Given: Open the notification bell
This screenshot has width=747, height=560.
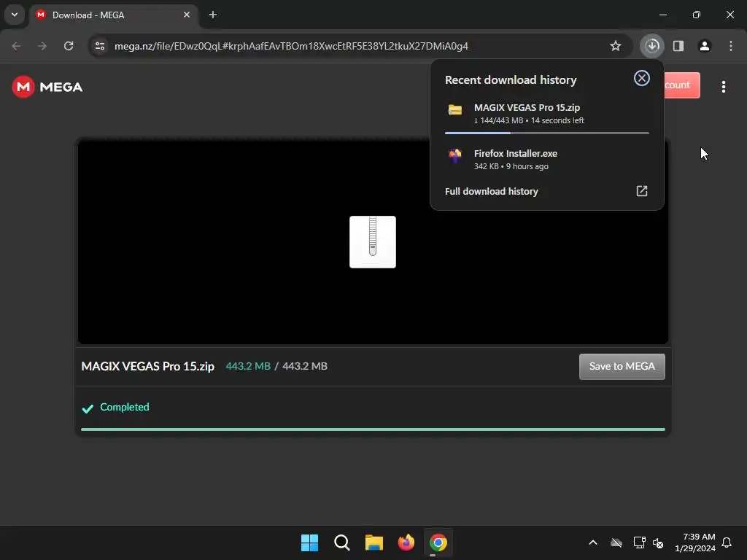Looking at the screenshot, I should pos(727,542).
